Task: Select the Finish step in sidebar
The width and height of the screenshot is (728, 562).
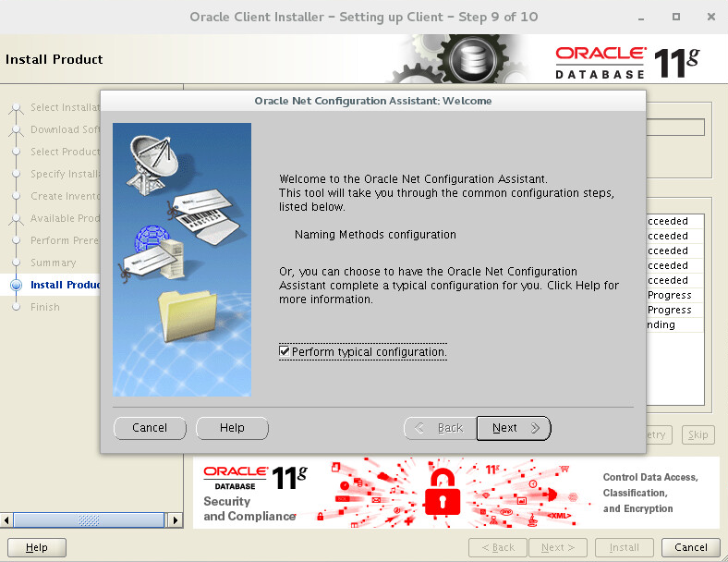Action: click(x=45, y=307)
